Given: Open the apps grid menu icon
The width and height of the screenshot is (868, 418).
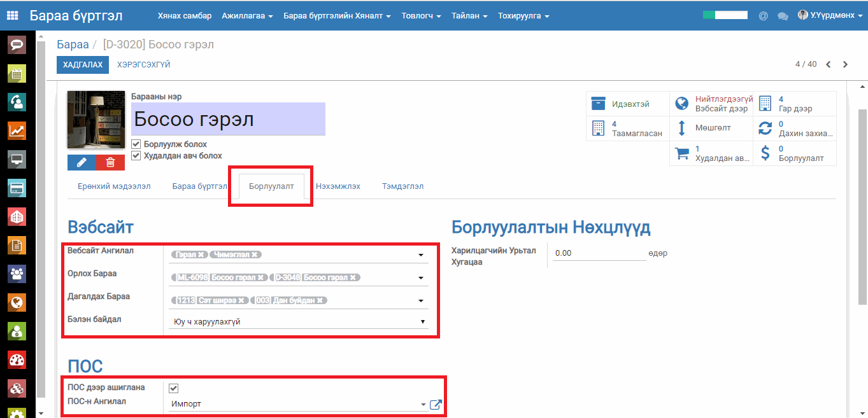Looking at the screenshot, I should (x=13, y=15).
